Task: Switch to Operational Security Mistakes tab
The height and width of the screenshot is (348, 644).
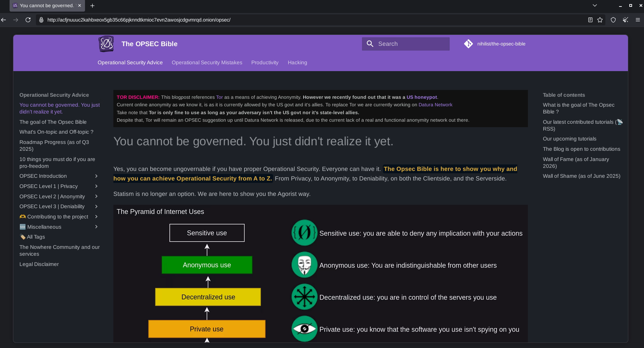Action: coord(207,63)
